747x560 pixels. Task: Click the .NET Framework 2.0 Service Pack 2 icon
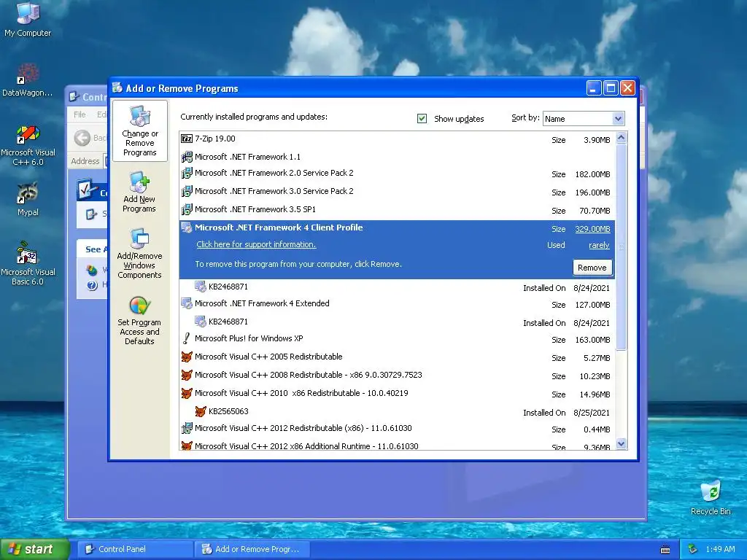[187, 173]
